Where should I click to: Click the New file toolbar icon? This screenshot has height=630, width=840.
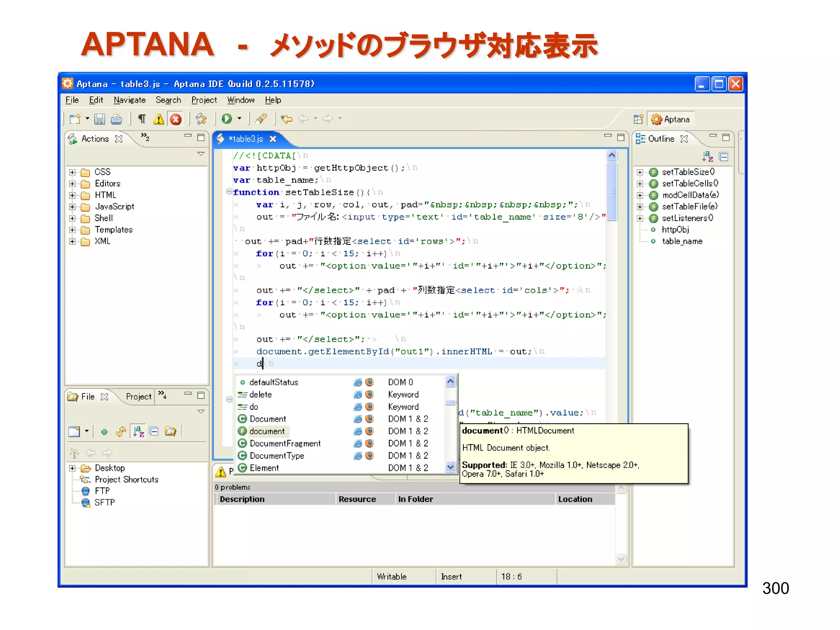point(75,119)
